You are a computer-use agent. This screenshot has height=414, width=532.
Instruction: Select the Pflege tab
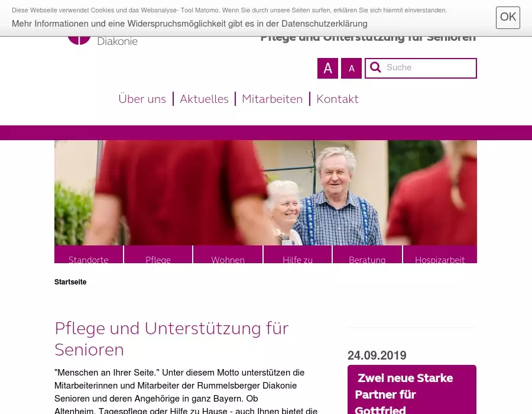point(158,254)
